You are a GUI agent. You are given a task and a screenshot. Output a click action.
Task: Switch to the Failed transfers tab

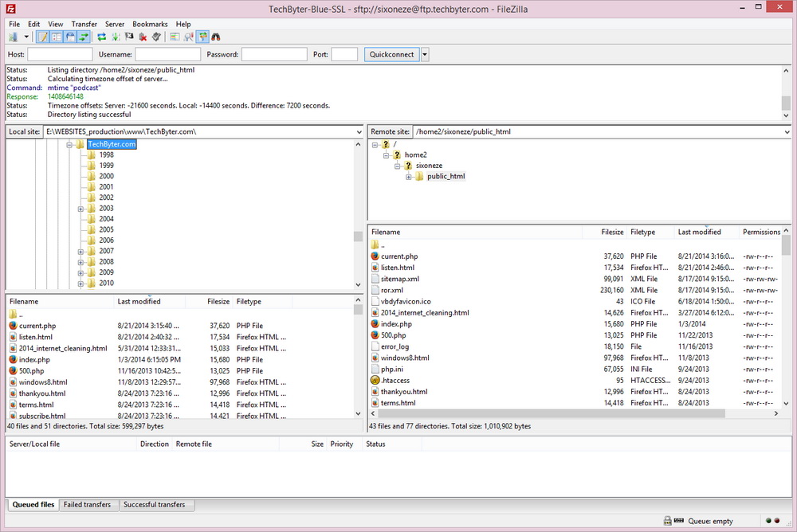(x=87, y=505)
